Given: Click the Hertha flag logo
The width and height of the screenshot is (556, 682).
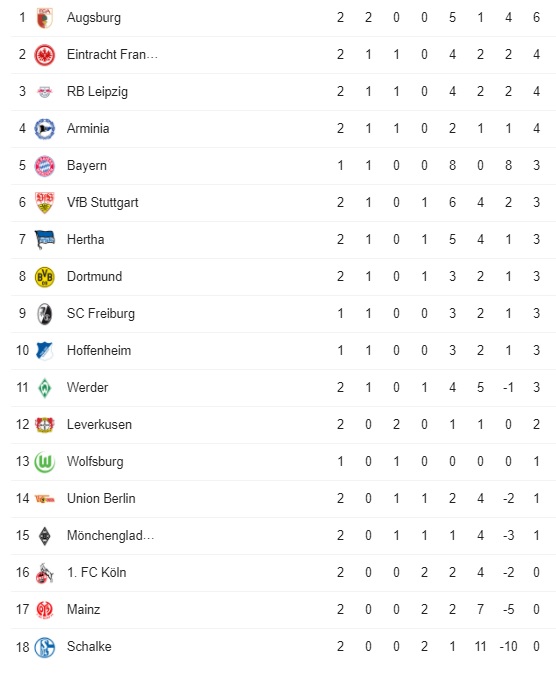Looking at the screenshot, I should (44, 240).
